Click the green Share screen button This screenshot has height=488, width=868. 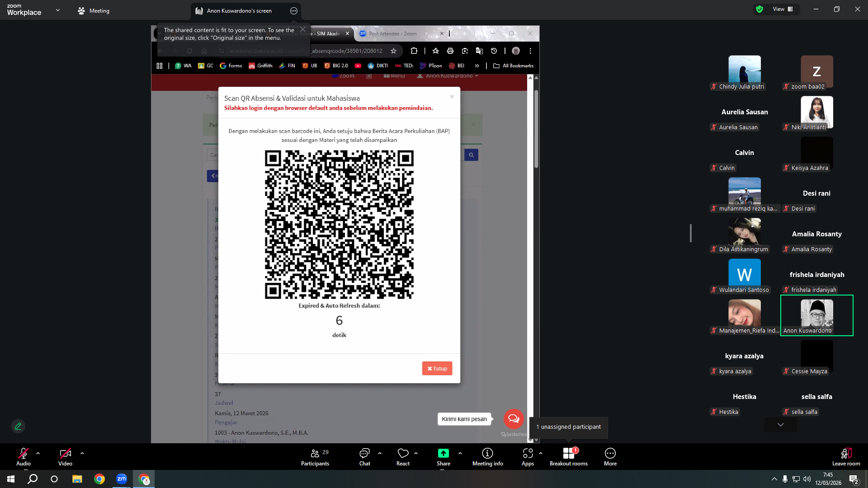pos(443,456)
